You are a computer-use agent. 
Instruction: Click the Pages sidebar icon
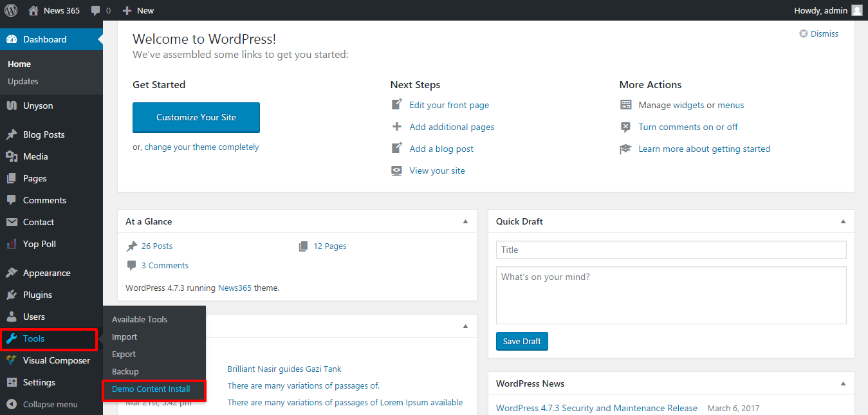tap(12, 178)
